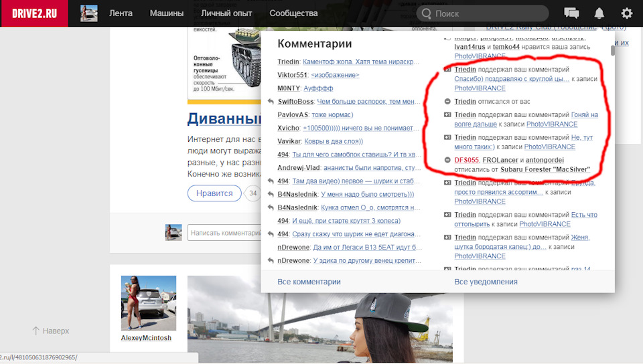Open the user avatar in top bar
This screenshot has width=643, height=364.
tap(89, 13)
